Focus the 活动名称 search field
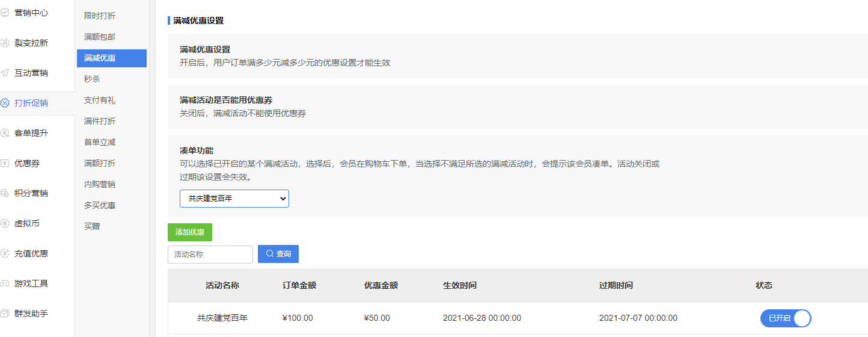The height and width of the screenshot is (337, 868). point(210,255)
